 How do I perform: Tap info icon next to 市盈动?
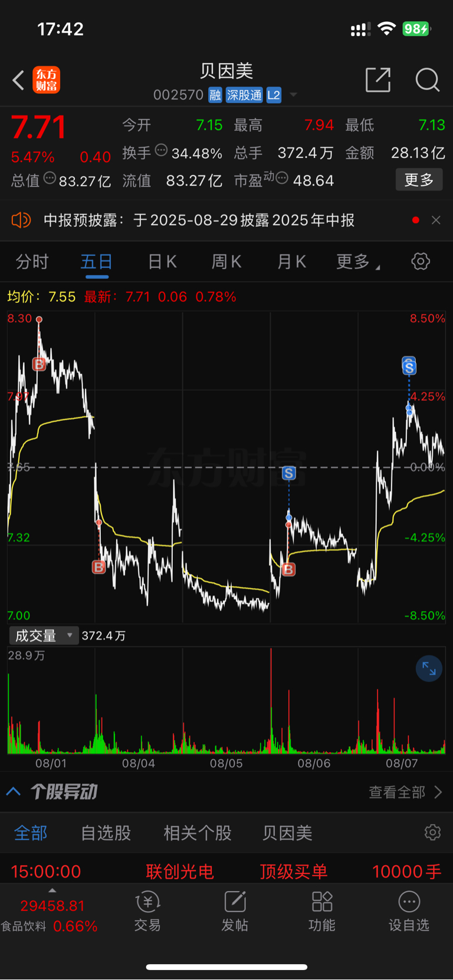pyautogui.click(x=282, y=178)
